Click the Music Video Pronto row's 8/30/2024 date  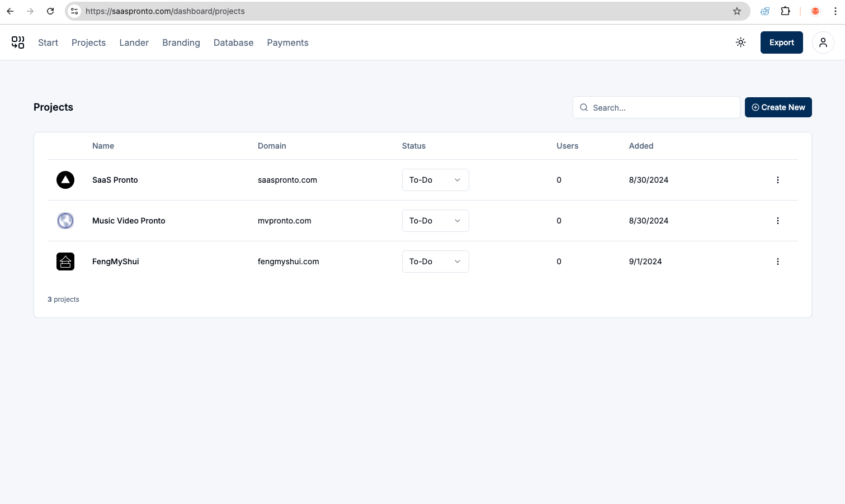[649, 221]
